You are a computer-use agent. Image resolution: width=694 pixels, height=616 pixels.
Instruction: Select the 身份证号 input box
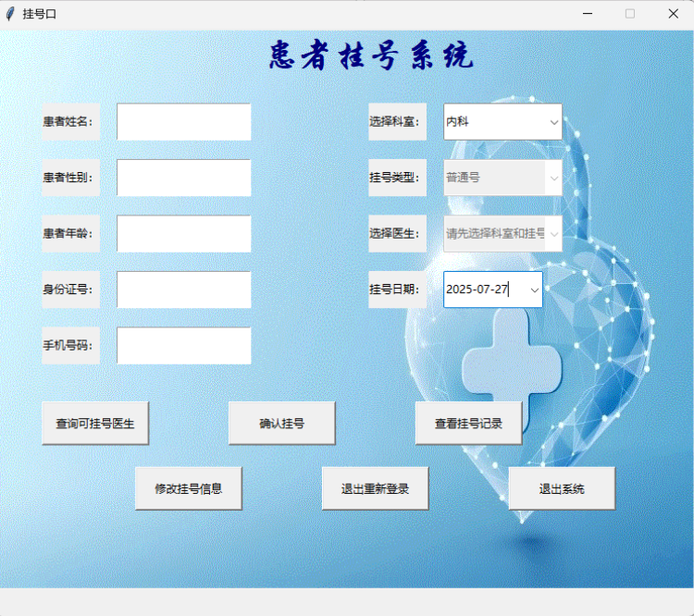click(x=183, y=290)
